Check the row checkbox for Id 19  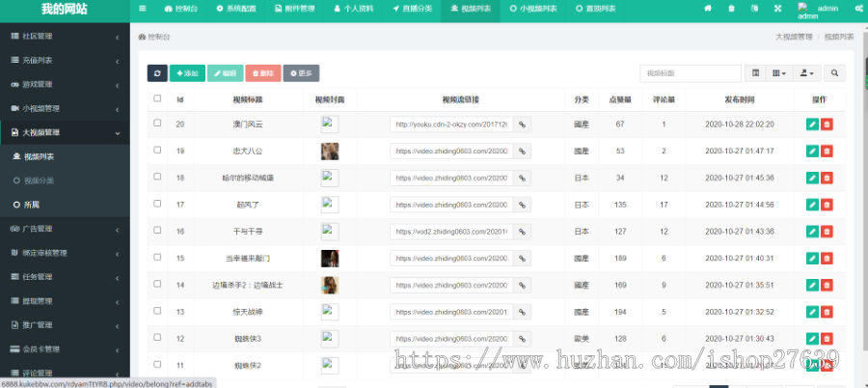(x=157, y=150)
